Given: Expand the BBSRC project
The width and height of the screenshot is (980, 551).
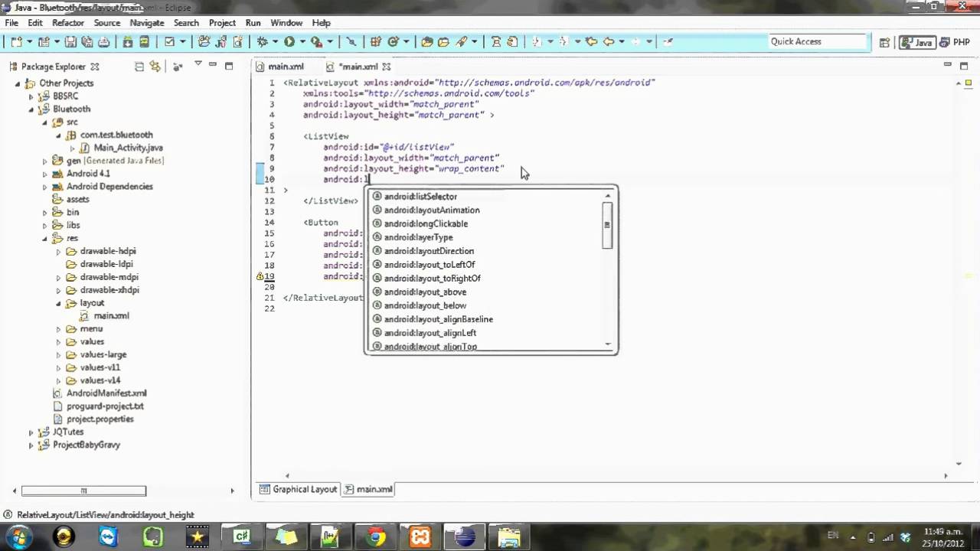Looking at the screenshot, I should click(31, 96).
